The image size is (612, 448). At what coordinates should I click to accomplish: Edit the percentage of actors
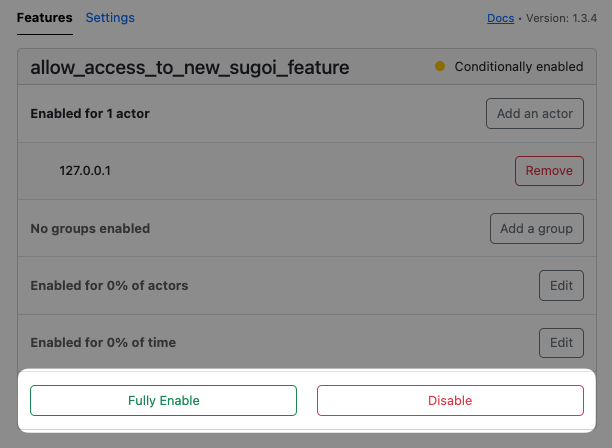tap(561, 286)
